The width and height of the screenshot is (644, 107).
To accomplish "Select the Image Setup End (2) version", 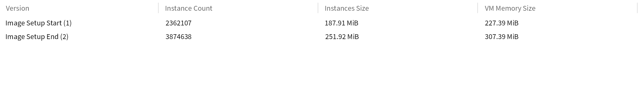I will [x=37, y=37].
